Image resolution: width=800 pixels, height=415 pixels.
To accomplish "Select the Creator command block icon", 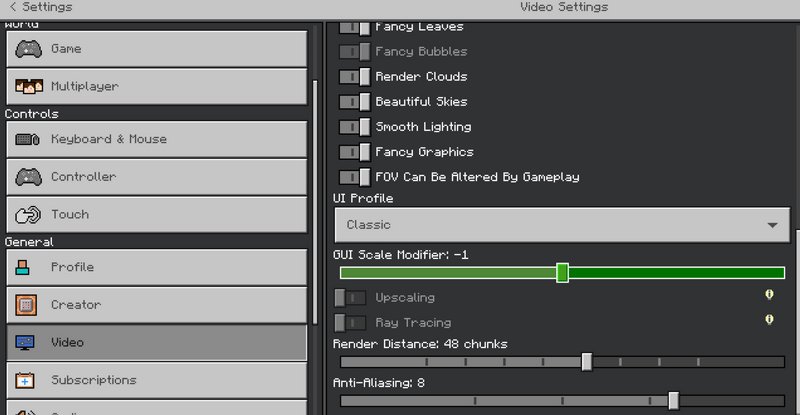I will [x=26, y=305].
